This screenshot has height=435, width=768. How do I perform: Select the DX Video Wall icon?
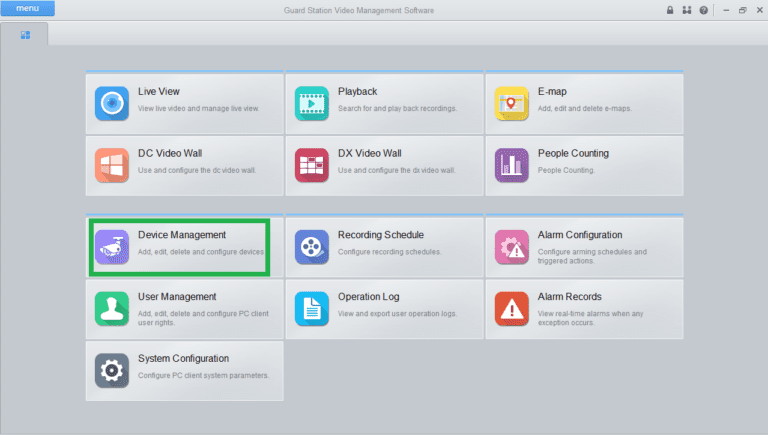point(312,165)
